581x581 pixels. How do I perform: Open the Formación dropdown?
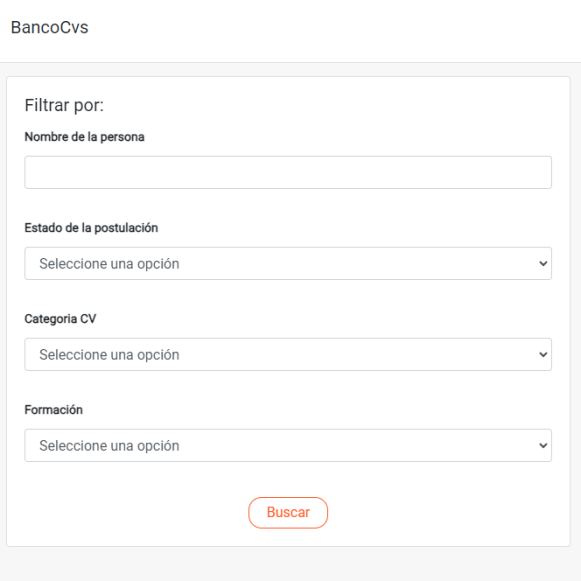click(x=288, y=445)
